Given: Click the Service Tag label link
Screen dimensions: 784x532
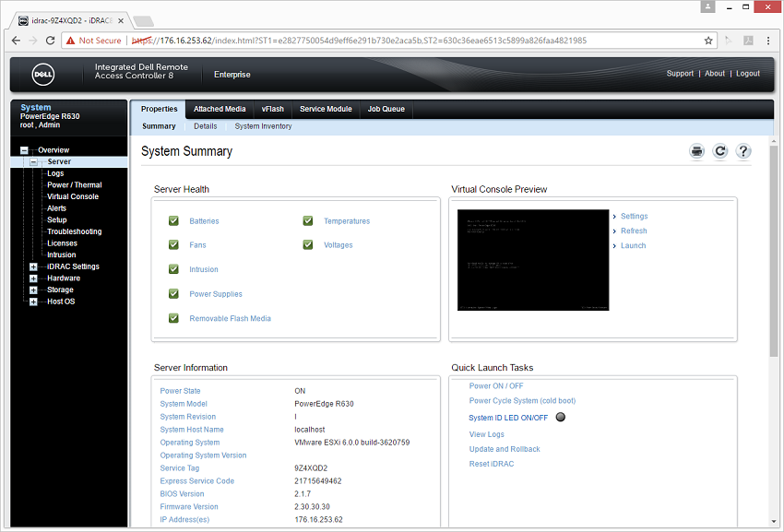Looking at the screenshot, I should pos(180,468).
